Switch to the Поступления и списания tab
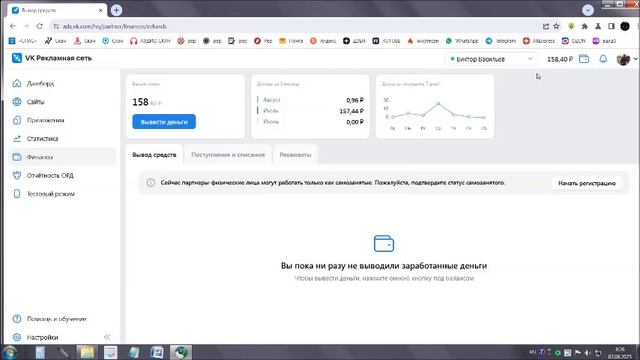The width and height of the screenshot is (640, 360). (228, 155)
